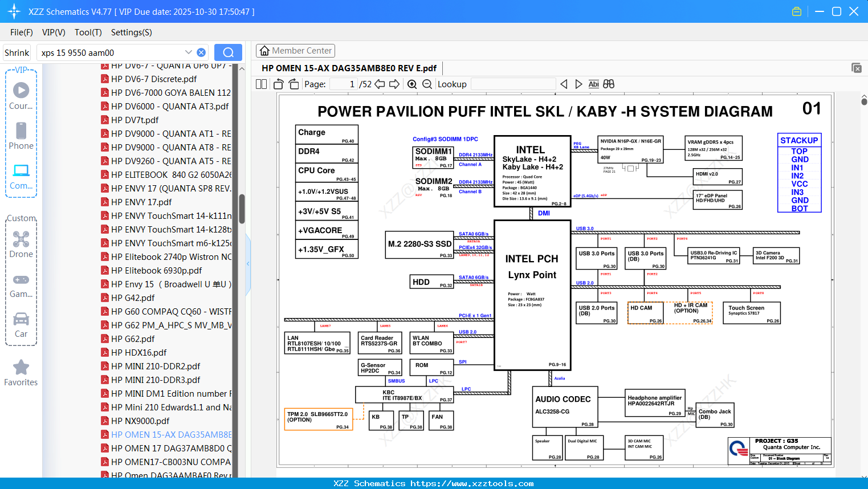Click the Shrink button
868x489 pixels.
(17, 52)
